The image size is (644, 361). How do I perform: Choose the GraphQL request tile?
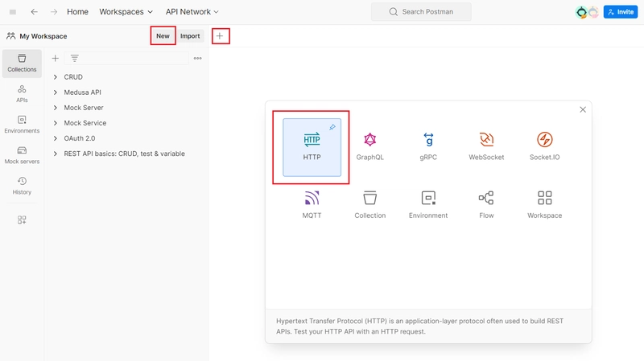[x=370, y=146]
